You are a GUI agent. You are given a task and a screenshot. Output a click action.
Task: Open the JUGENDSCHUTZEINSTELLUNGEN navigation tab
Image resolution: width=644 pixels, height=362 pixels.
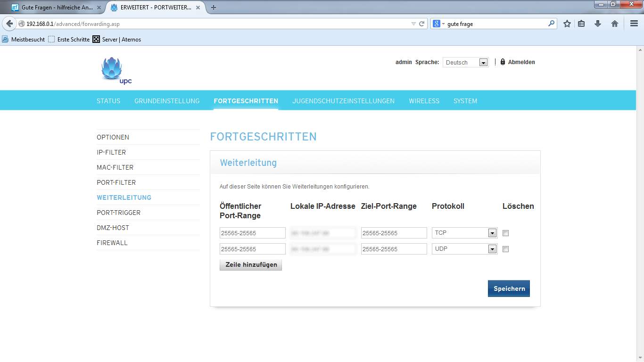point(343,101)
